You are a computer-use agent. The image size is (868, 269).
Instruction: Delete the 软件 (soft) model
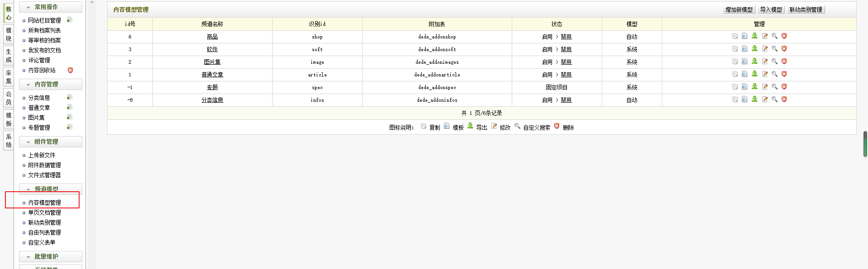click(x=784, y=49)
